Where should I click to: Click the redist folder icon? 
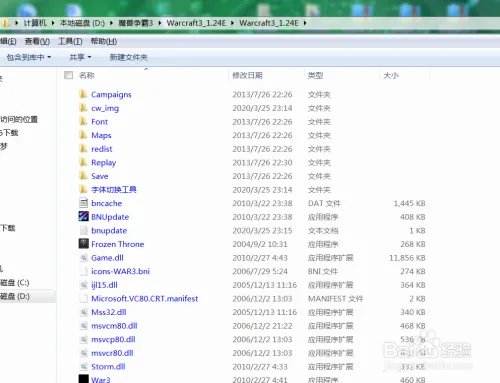coord(83,149)
